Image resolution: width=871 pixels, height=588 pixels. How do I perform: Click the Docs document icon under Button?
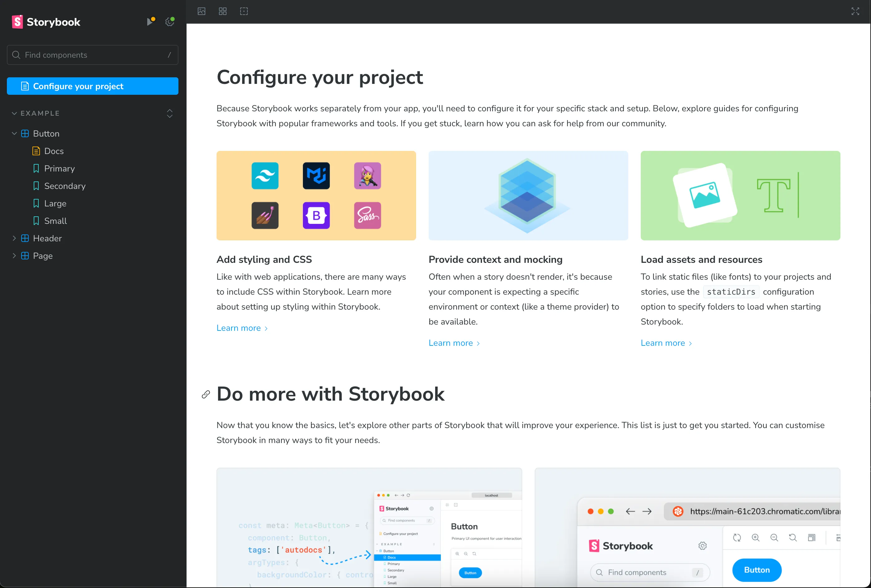point(36,151)
